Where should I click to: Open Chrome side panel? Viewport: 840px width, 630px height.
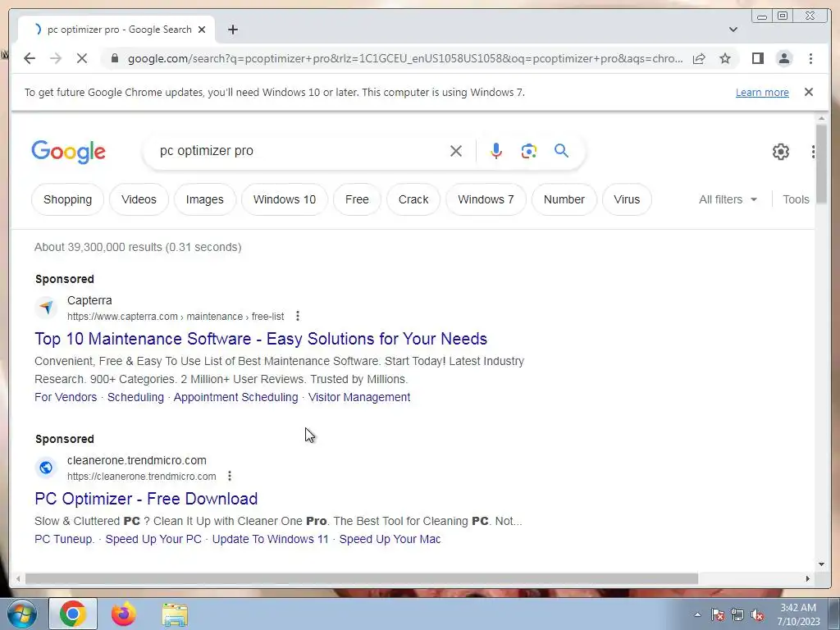click(x=757, y=58)
